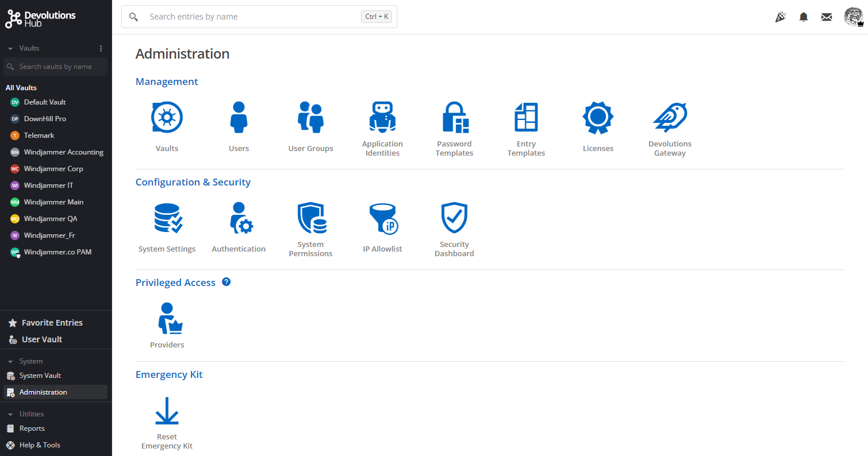The height and width of the screenshot is (456, 868).
Task: Open the notifications bell icon
Action: tap(804, 17)
